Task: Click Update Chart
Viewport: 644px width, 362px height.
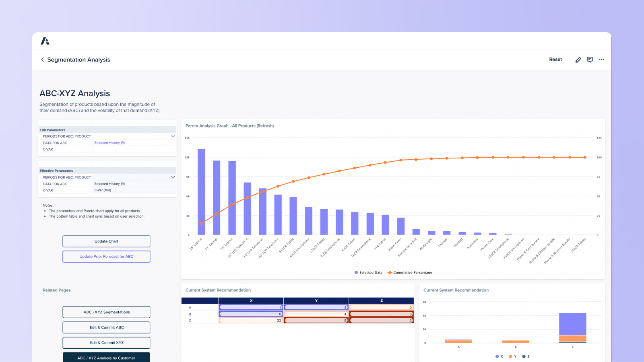Action: pyautogui.click(x=106, y=241)
